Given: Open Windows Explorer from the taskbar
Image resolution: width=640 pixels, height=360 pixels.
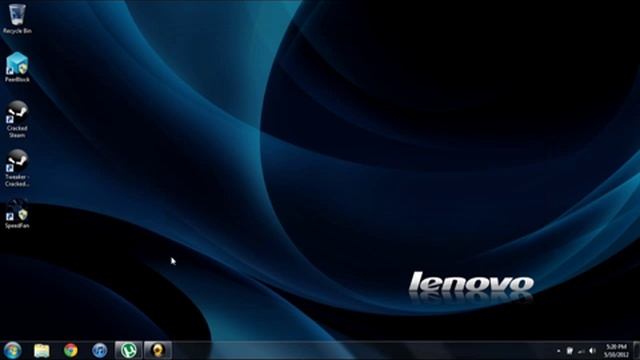Looking at the screenshot, I should [42, 351].
